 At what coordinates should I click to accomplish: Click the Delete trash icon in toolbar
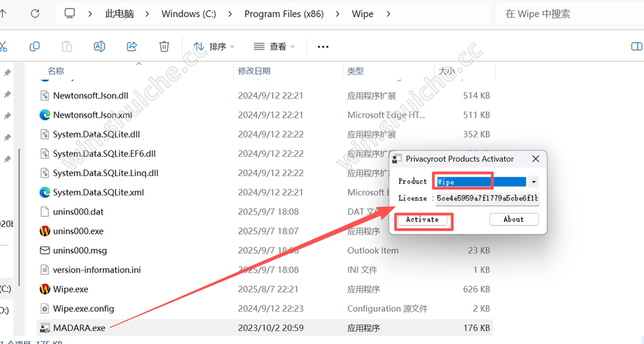(x=164, y=46)
